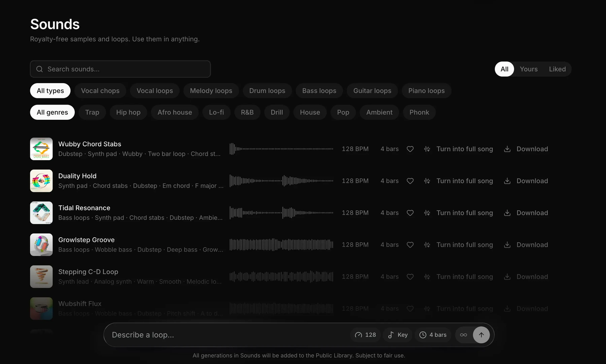
Task: Seek within the Tidal Resonance waveform
Action: tap(281, 213)
